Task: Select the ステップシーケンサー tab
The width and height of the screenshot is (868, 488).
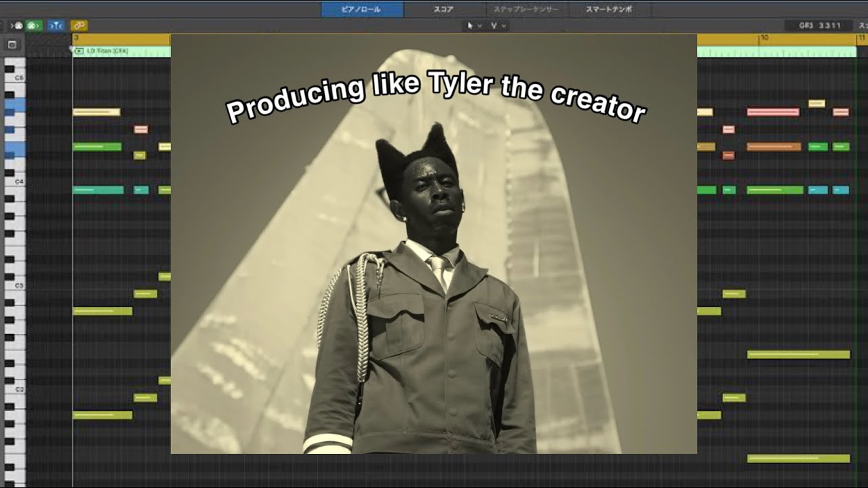Action: (x=526, y=9)
